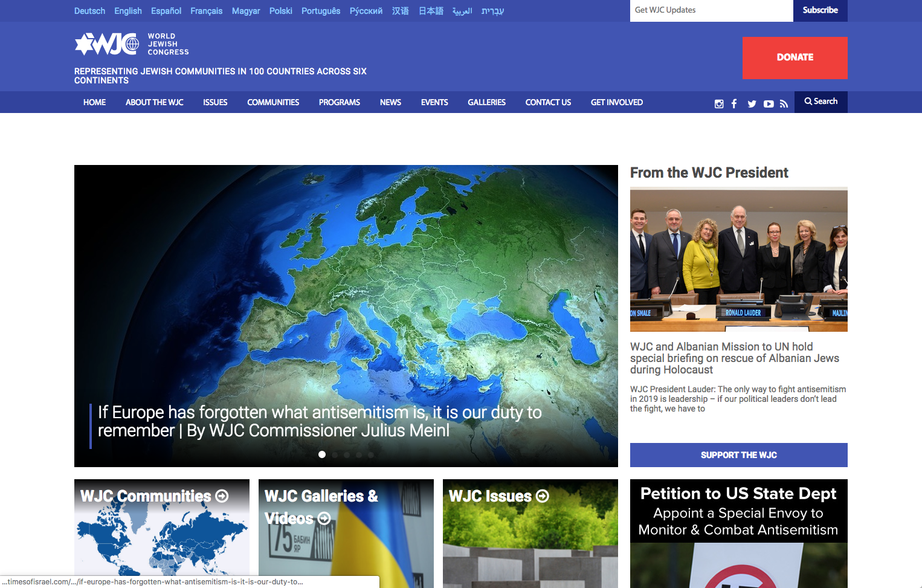Switch site language to Arabic
The height and width of the screenshot is (588, 922).
point(462,11)
